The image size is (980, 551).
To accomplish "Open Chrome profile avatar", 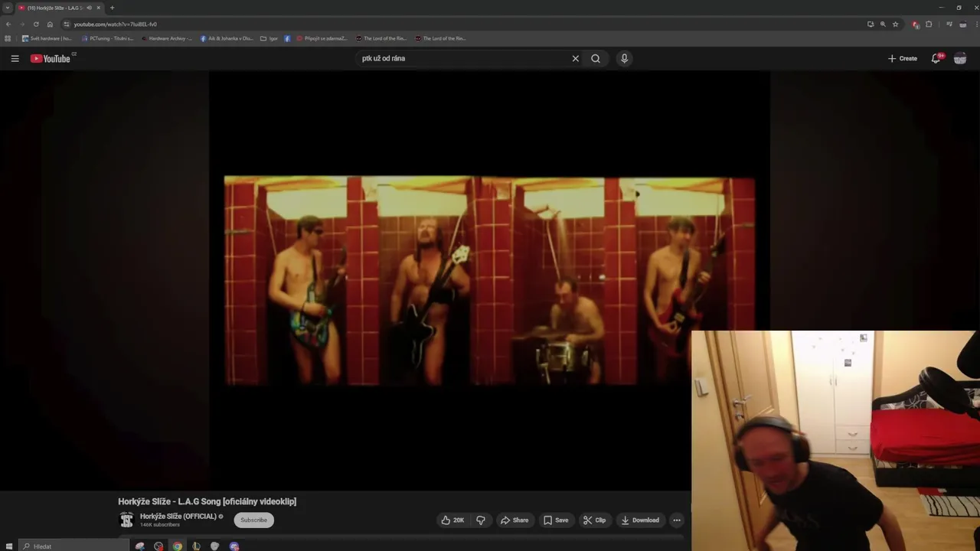I will [963, 24].
